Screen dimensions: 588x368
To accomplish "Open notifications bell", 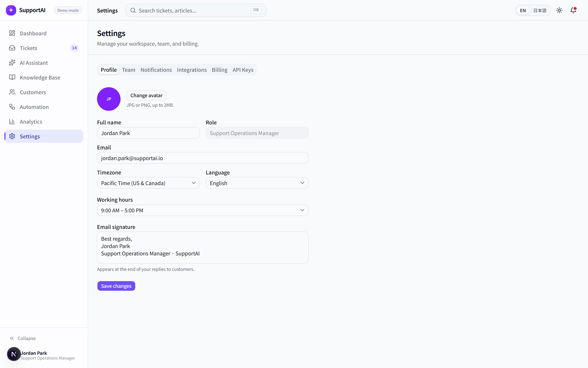I will pos(573,10).
